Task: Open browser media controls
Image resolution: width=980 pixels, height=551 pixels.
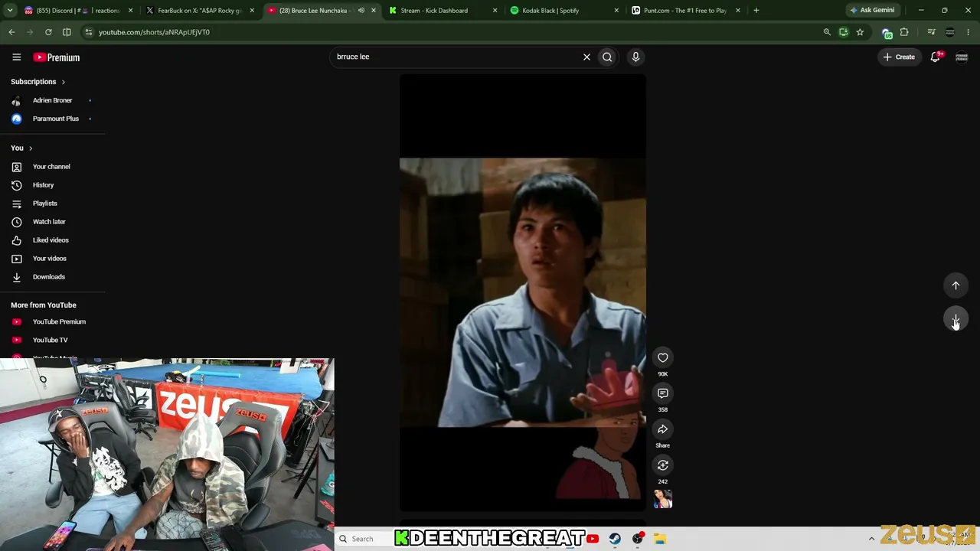Action: (x=931, y=32)
